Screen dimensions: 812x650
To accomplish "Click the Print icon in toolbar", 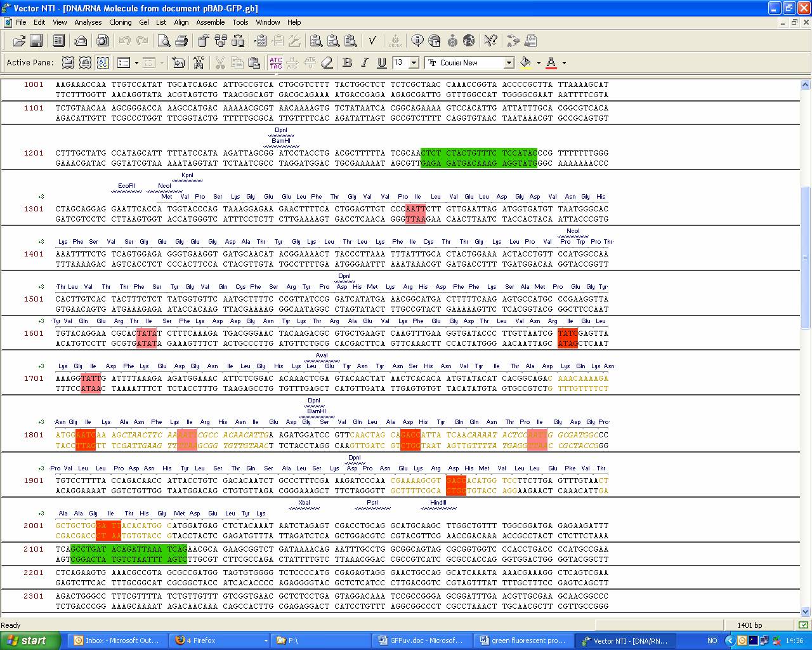I will click(x=181, y=41).
